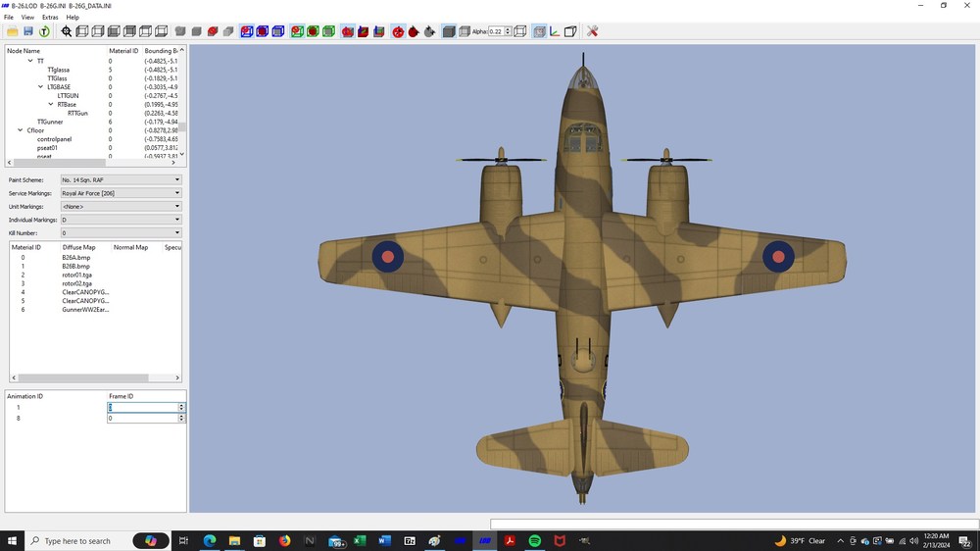The width and height of the screenshot is (980, 551).
Task: Collapse the RTBase tree node
Action: pyautogui.click(x=51, y=105)
